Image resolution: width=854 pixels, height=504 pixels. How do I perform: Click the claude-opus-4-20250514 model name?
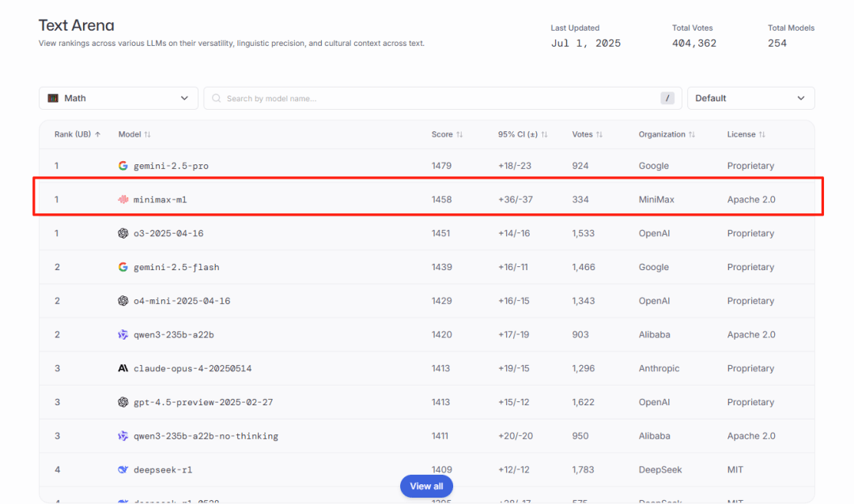coord(192,368)
